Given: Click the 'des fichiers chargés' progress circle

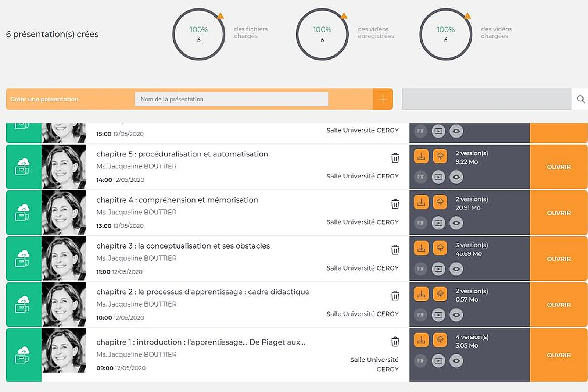Looking at the screenshot, I should click(198, 34).
